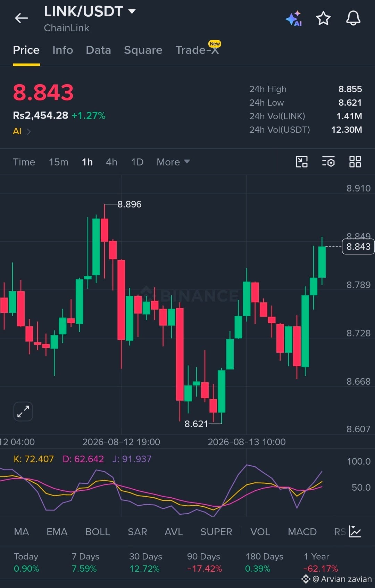Select the Time chart mode

24,162
